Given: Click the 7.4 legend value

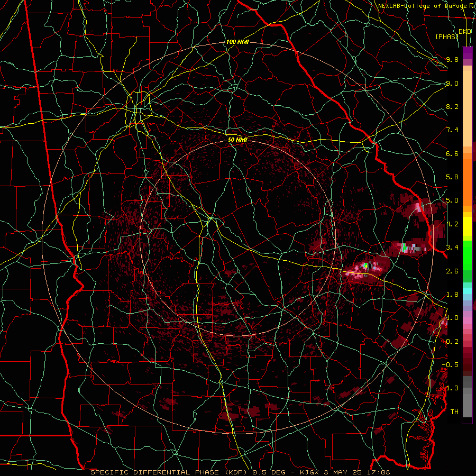Looking at the screenshot, I should (452, 130).
